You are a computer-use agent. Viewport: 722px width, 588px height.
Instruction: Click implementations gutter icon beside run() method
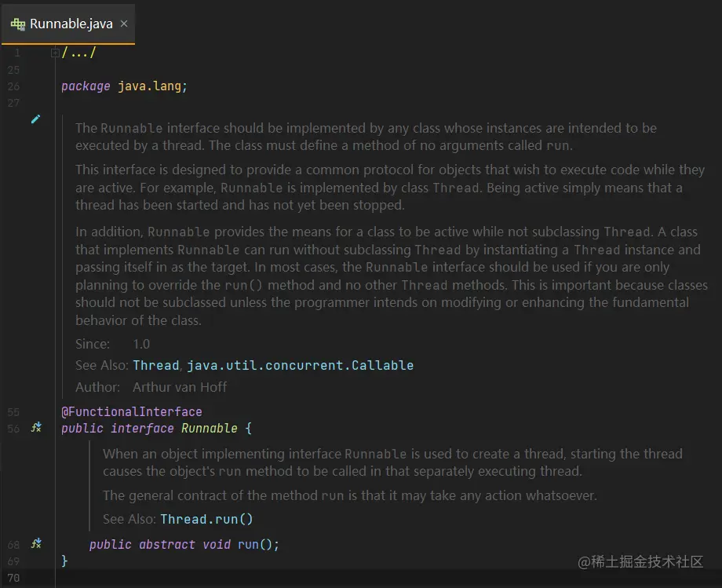click(36, 544)
